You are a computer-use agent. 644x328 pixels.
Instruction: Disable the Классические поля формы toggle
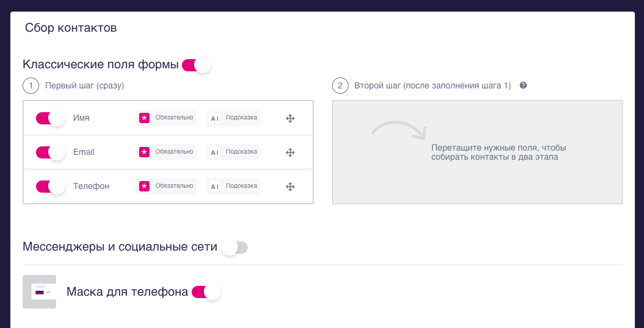196,65
